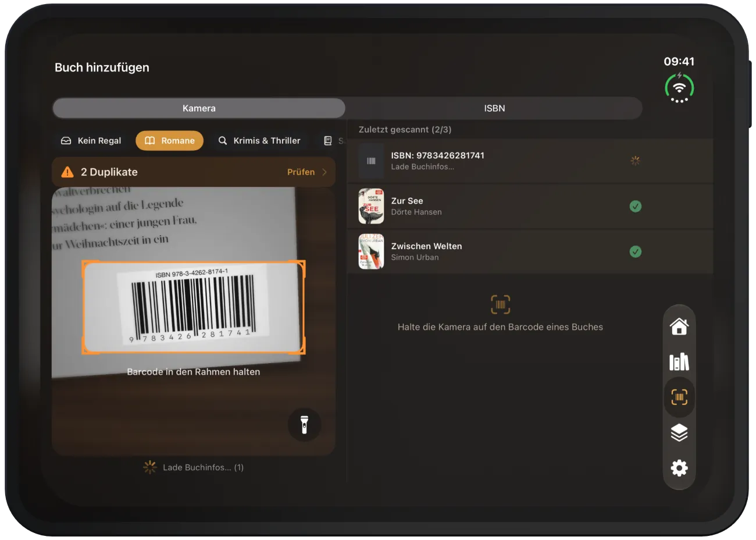Click the 09:41 clock
Viewport: 756px width, 540px height.
pos(679,62)
